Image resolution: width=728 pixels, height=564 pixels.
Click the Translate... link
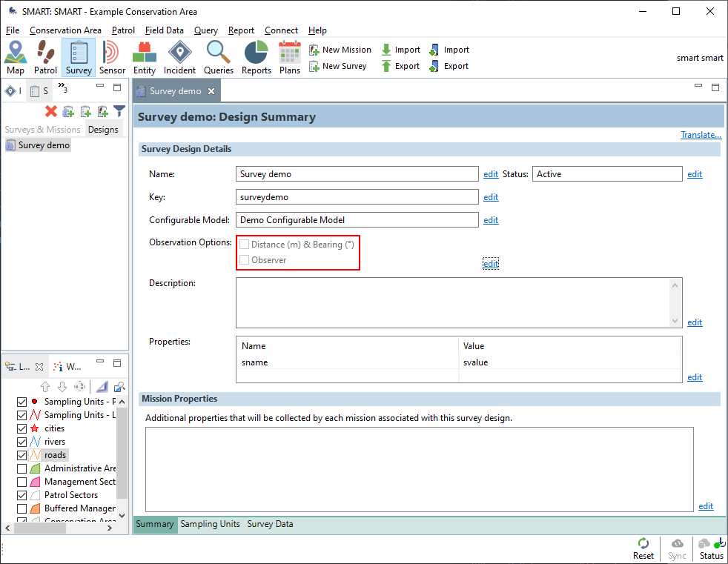pyautogui.click(x=701, y=135)
